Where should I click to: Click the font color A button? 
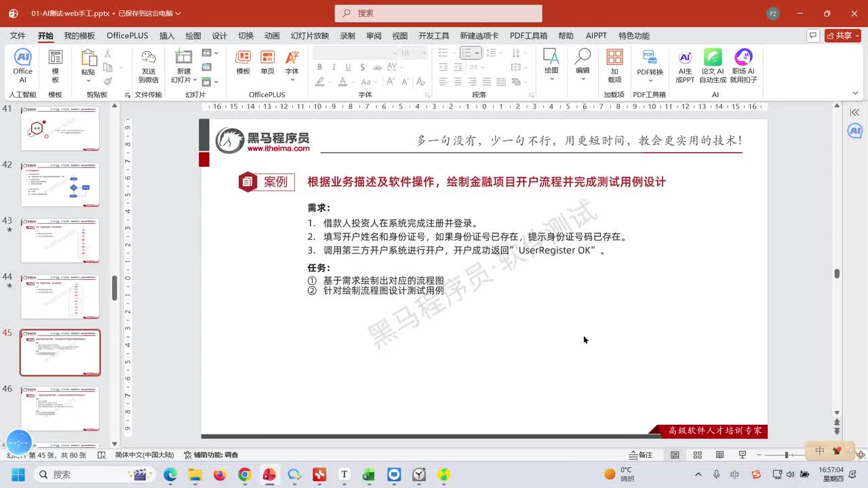343,81
